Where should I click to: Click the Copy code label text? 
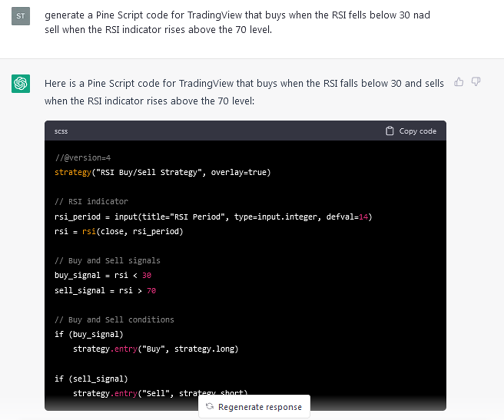418,131
